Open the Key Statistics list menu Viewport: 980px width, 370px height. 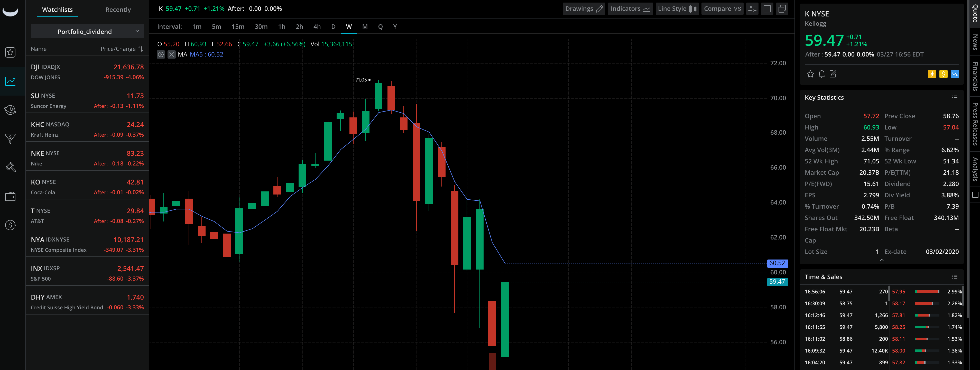pos(955,97)
